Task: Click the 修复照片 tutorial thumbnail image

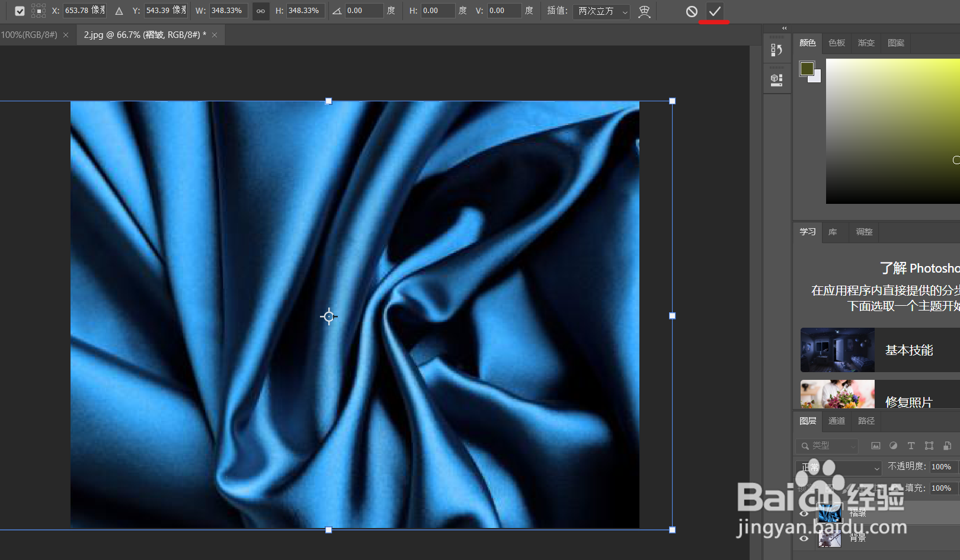Action: pyautogui.click(x=837, y=395)
